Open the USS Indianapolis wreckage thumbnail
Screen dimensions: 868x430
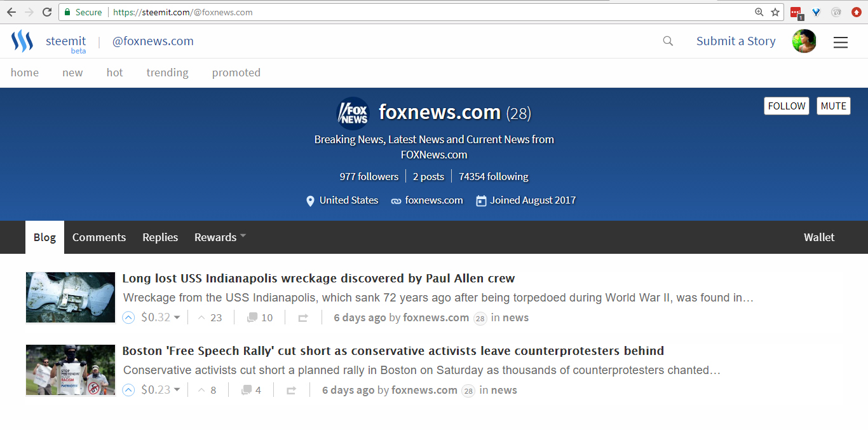coord(71,298)
